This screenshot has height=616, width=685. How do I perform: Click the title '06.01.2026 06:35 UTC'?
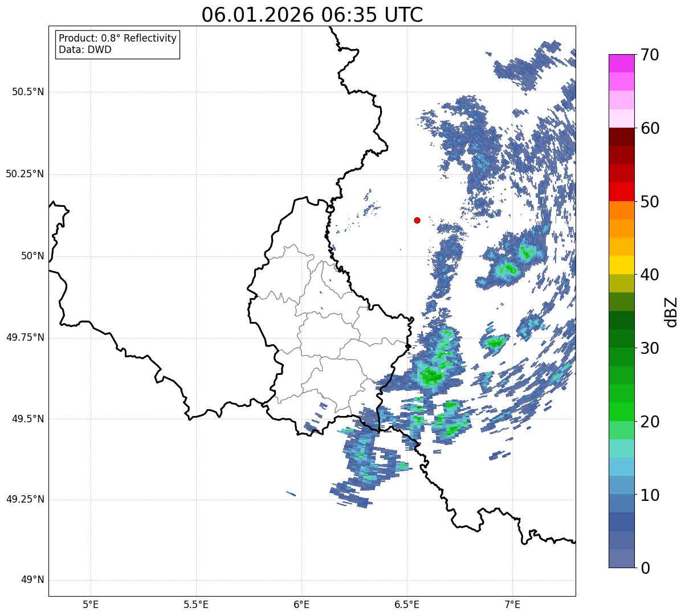pos(312,15)
